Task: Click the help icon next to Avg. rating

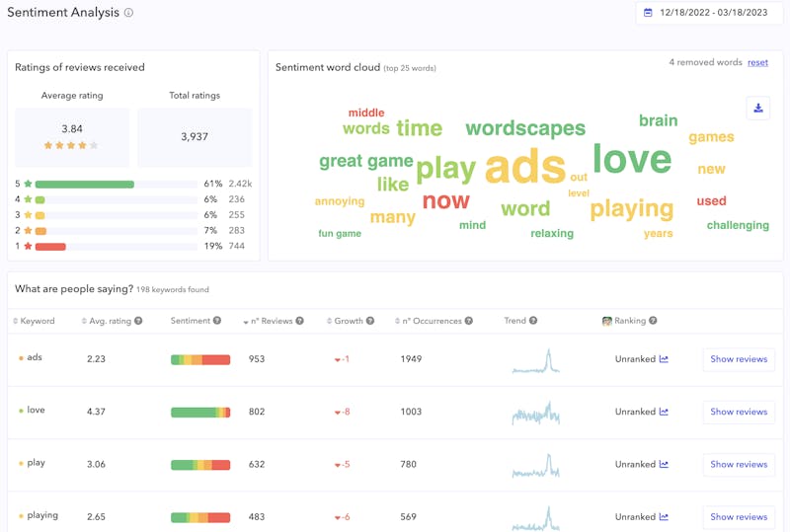Action: [138, 321]
